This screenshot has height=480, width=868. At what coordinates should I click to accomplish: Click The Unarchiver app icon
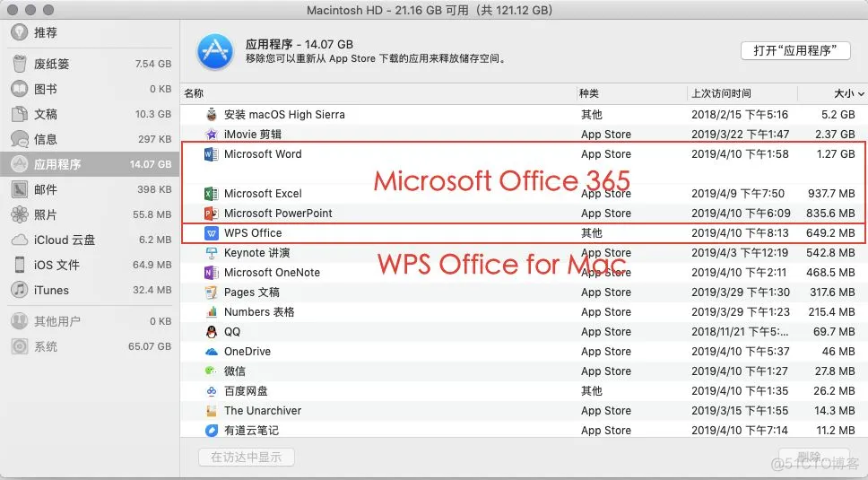pyautogui.click(x=211, y=411)
